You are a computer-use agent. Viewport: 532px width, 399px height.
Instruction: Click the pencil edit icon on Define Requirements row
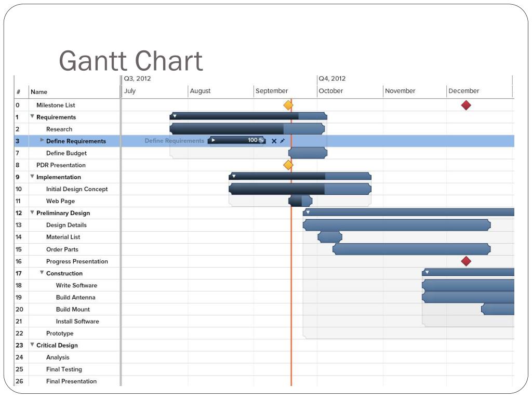[x=282, y=141]
